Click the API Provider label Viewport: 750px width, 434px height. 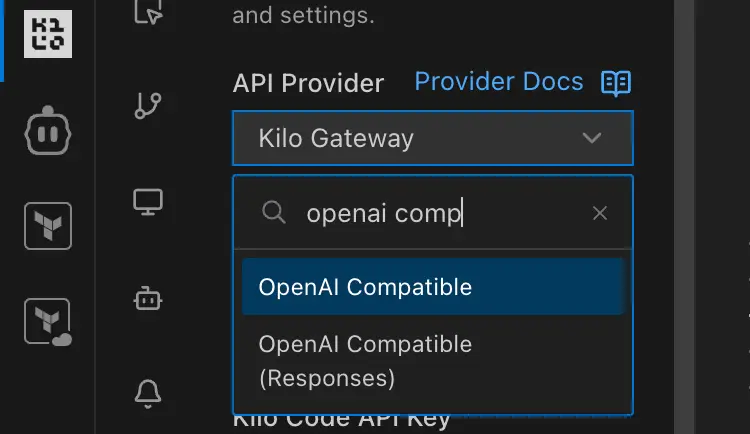click(308, 83)
